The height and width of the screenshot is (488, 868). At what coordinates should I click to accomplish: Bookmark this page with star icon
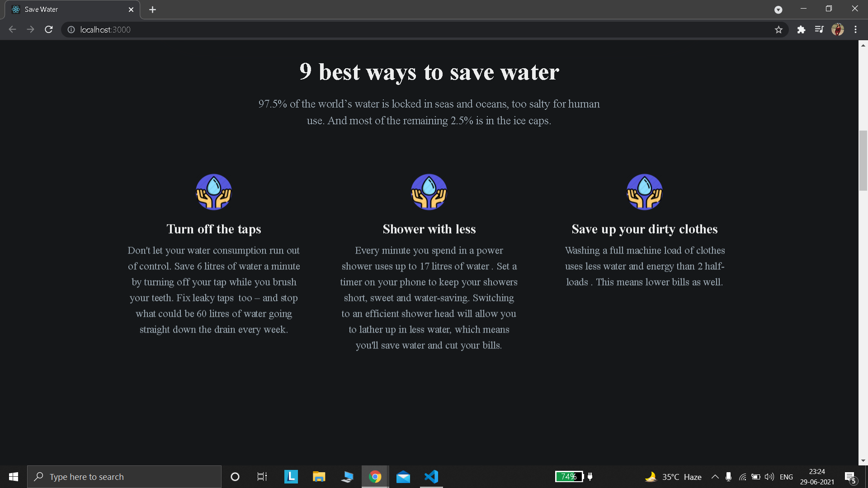click(x=778, y=30)
